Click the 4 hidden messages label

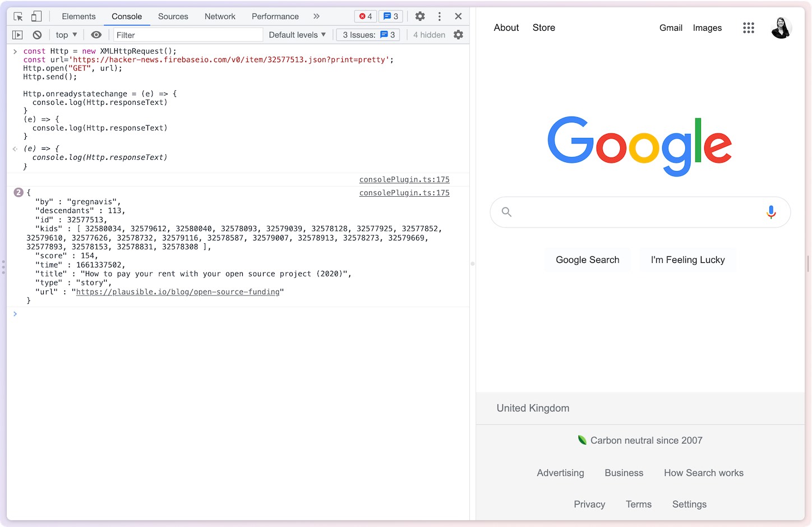click(x=429, y=35)
